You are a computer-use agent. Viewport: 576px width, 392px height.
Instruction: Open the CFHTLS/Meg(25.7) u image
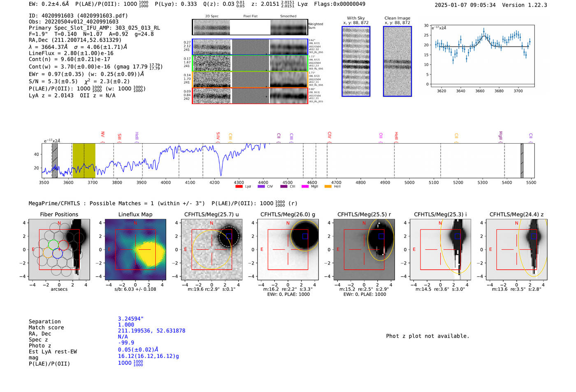pyautogui.click(x=211, y=249)
